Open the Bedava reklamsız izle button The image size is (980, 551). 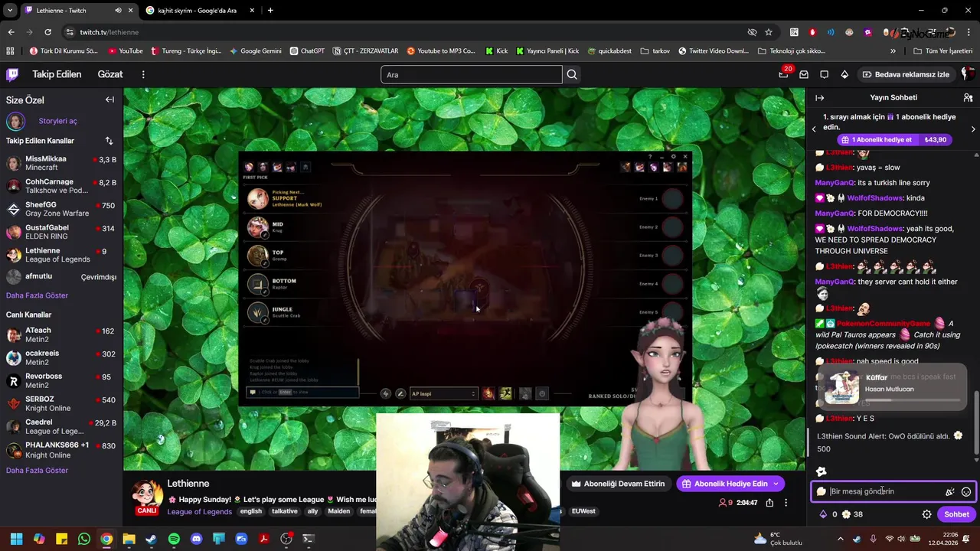tap(906, 74)
